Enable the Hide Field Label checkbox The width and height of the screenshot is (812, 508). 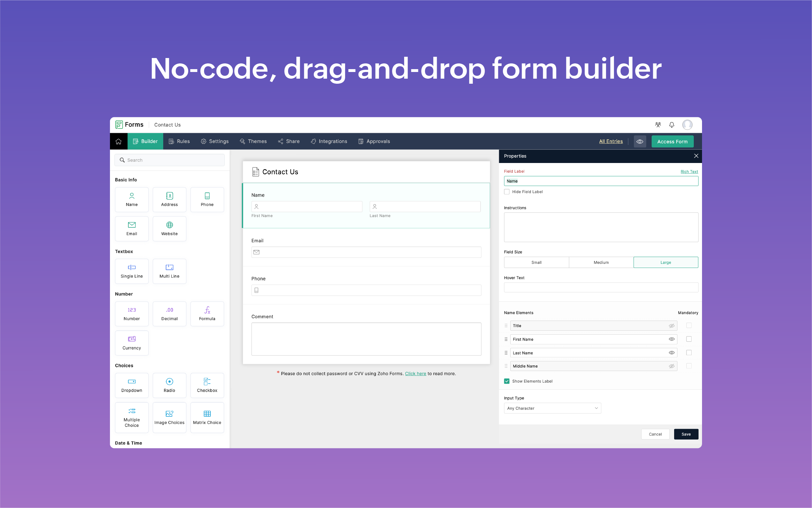(507, 192)
